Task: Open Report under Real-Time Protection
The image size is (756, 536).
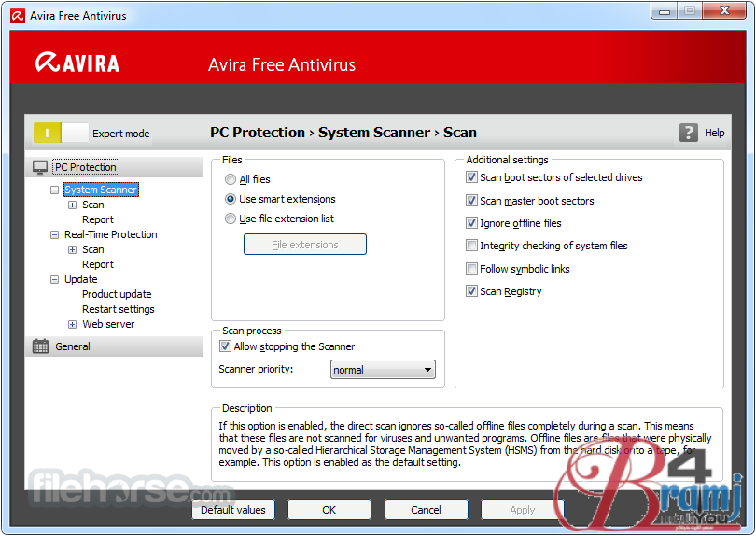Action: pos(98,264)
